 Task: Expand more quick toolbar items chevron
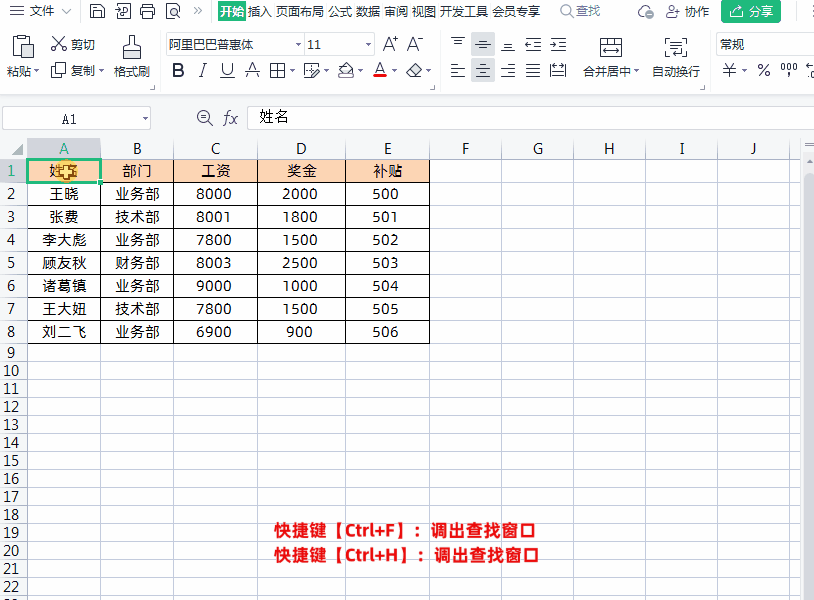click(198, 10)
